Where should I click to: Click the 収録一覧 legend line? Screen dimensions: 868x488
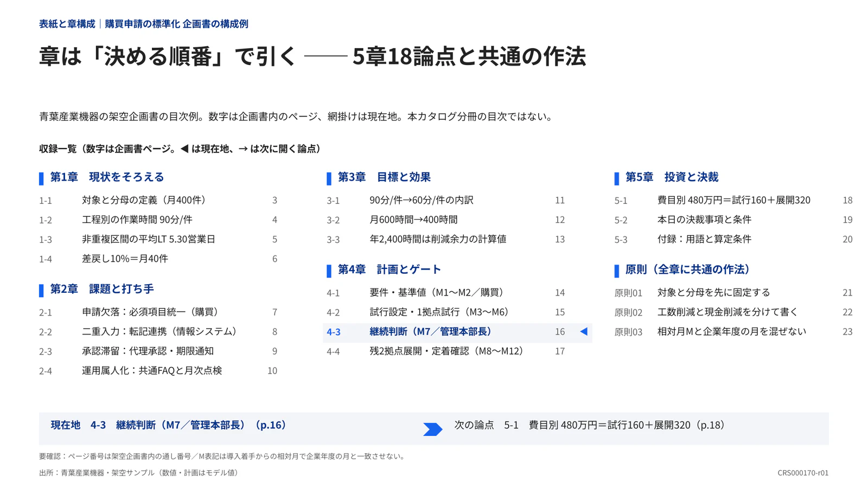point(180,149)
